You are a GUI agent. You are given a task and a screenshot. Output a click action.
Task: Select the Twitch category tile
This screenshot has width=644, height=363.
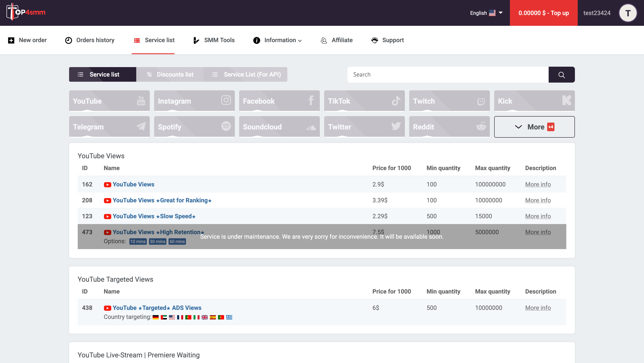click(x=449, y=101)
